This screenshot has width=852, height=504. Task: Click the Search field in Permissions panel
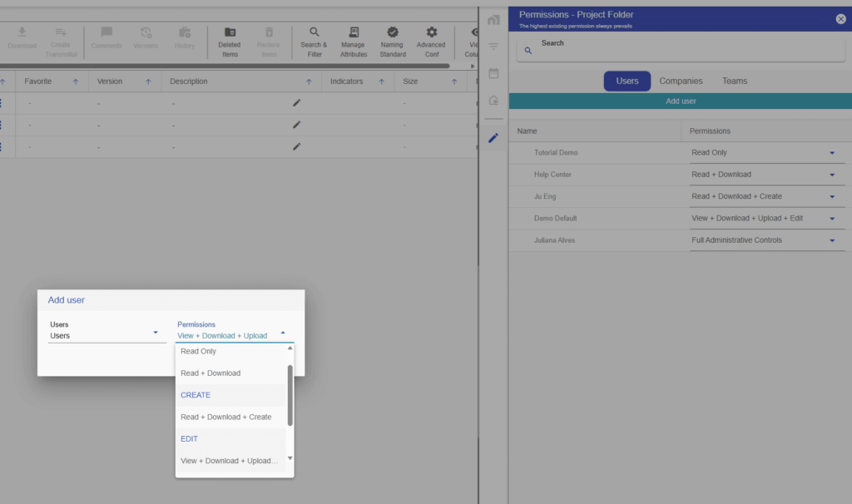(682, 51)
